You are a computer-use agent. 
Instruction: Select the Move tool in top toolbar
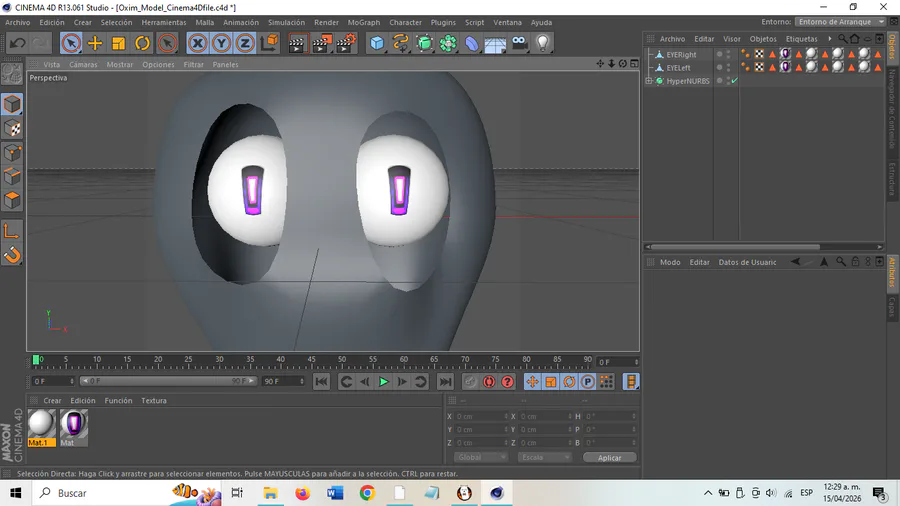click(95, 43)
